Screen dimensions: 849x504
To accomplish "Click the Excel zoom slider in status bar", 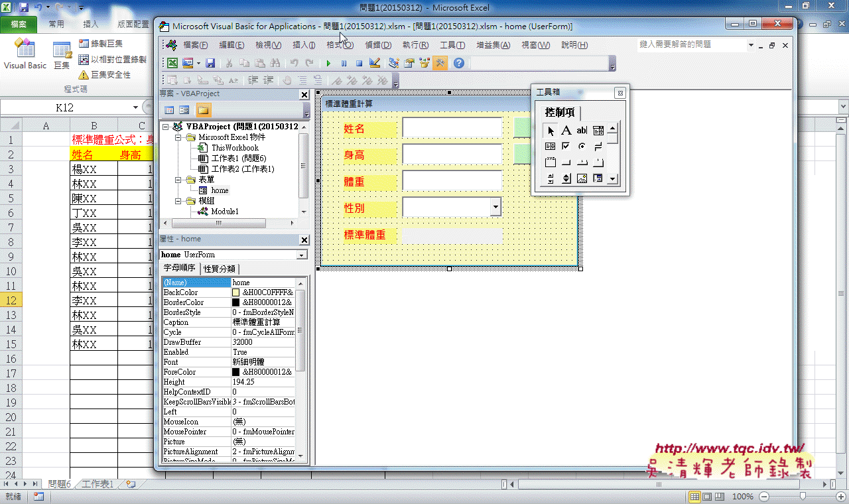I will [803, 496].
